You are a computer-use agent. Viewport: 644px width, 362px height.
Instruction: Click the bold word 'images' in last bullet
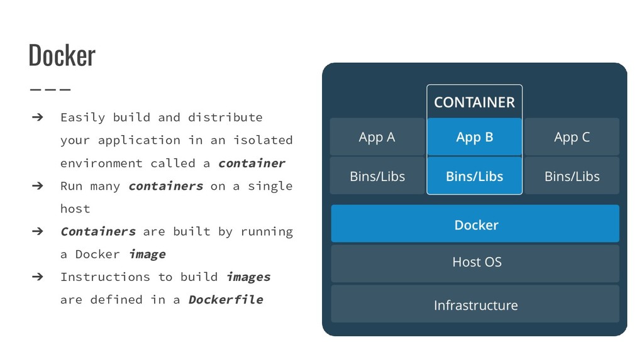coord(248,277)
